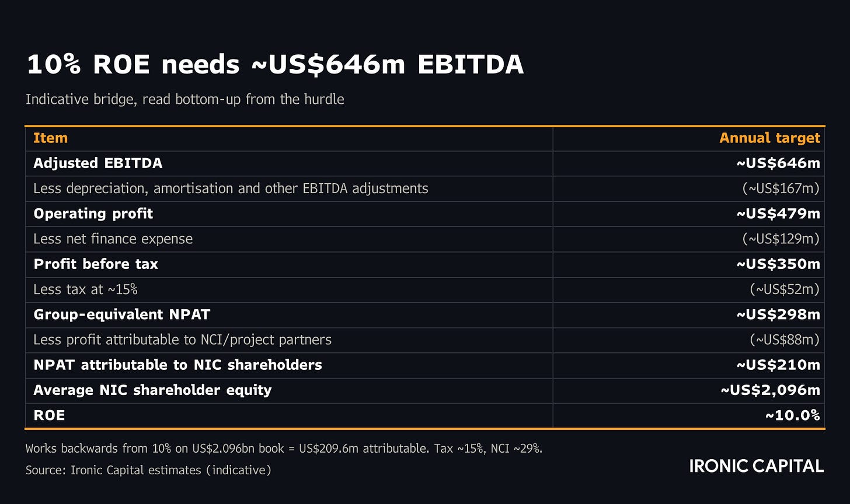Click the 'Annual target' column header
The width and height of the screenshot is (850, 504).
click(x=769, y=138)
